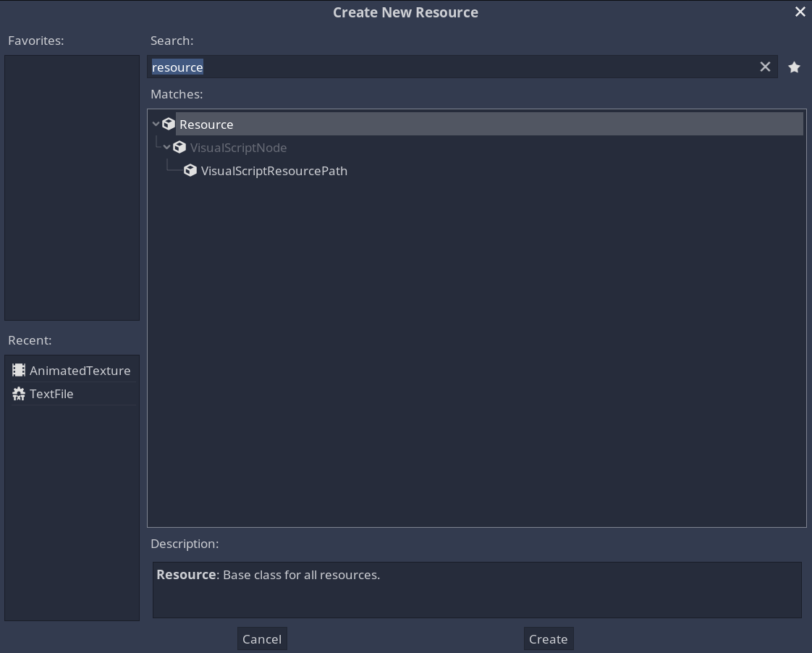Clear the search field using the X icon
Viewport: 812px width, 653px height.
765,67
